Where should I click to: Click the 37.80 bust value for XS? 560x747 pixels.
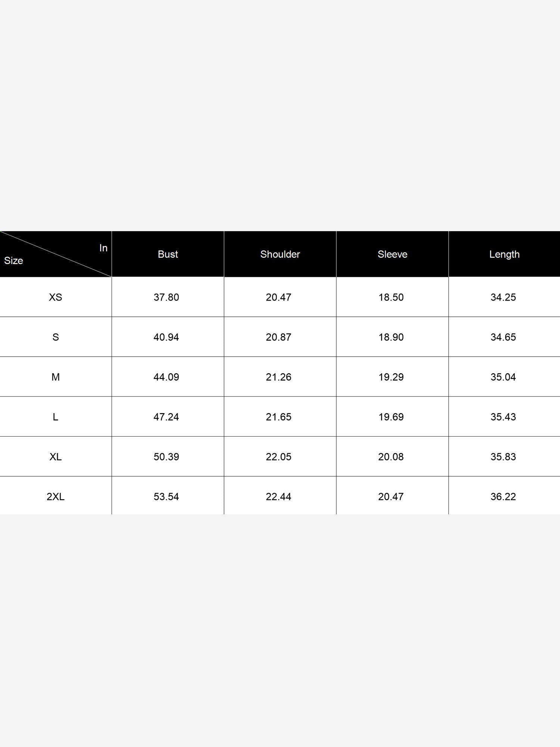coord(167,297)
